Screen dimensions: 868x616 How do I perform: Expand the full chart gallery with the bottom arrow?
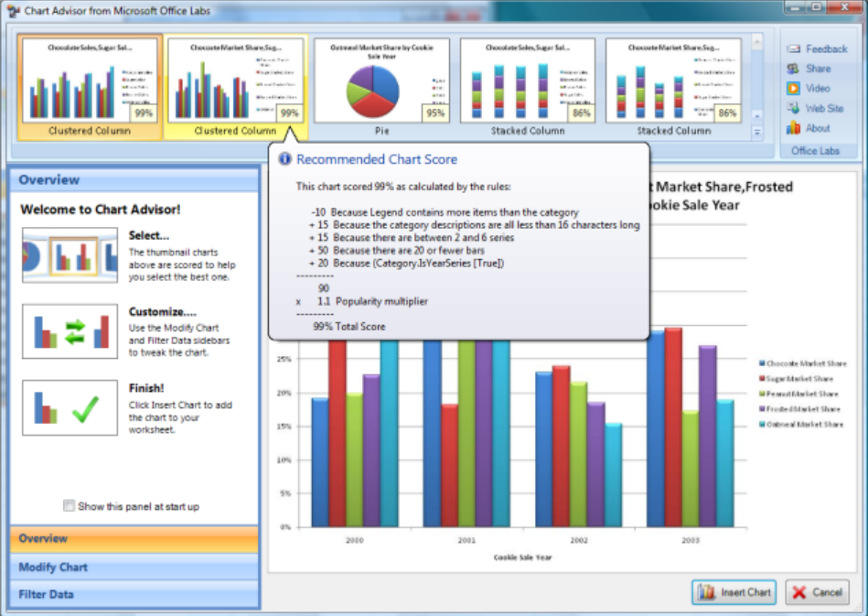click(756, 133)
